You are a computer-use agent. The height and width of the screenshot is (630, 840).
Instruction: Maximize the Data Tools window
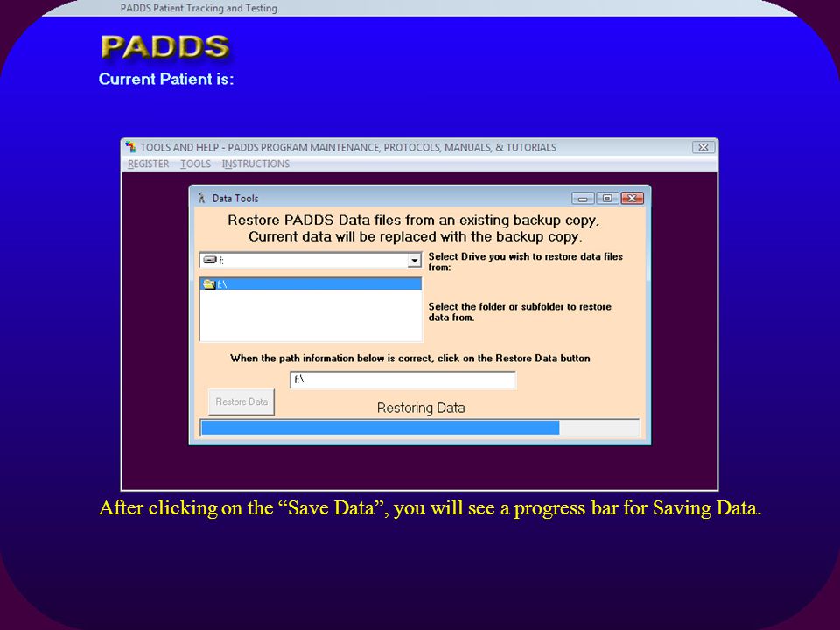point(607,199)
